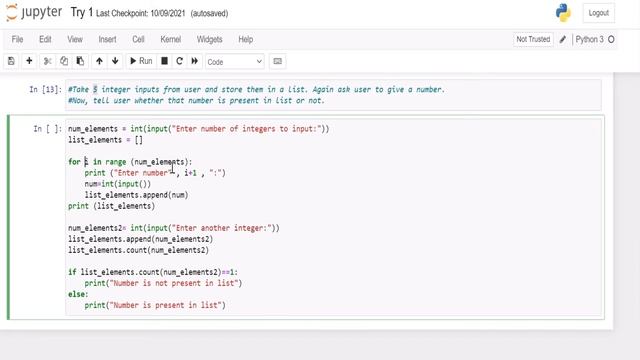Click the print "Enter number" line
Screen dimensions: 640x360
155,173
